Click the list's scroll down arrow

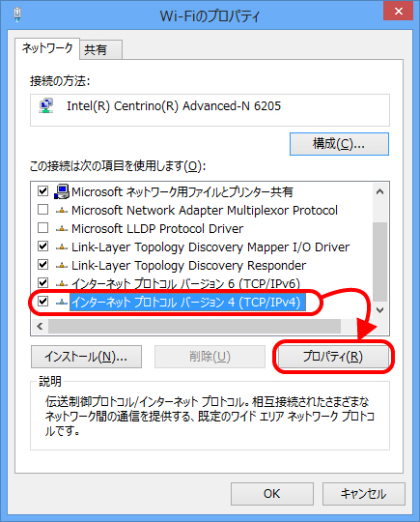point(379,310)
